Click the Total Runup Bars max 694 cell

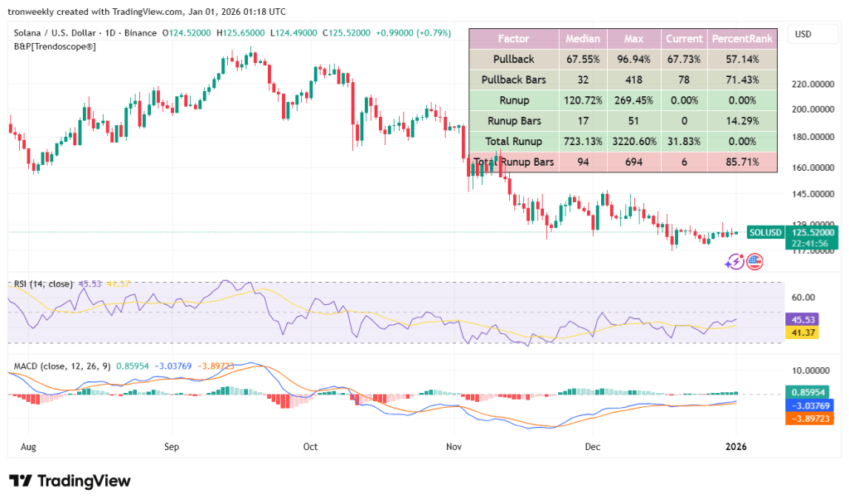tap(633, 162)
